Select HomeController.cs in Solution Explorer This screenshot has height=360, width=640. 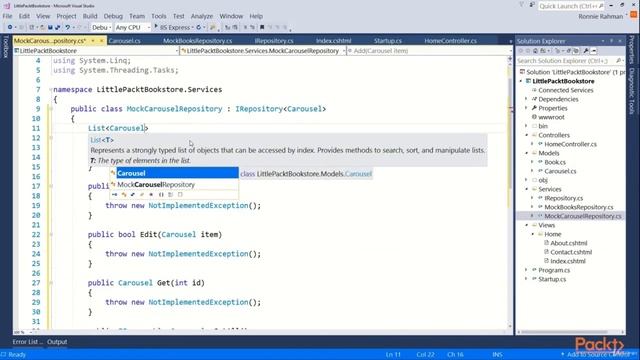(571, 144)
